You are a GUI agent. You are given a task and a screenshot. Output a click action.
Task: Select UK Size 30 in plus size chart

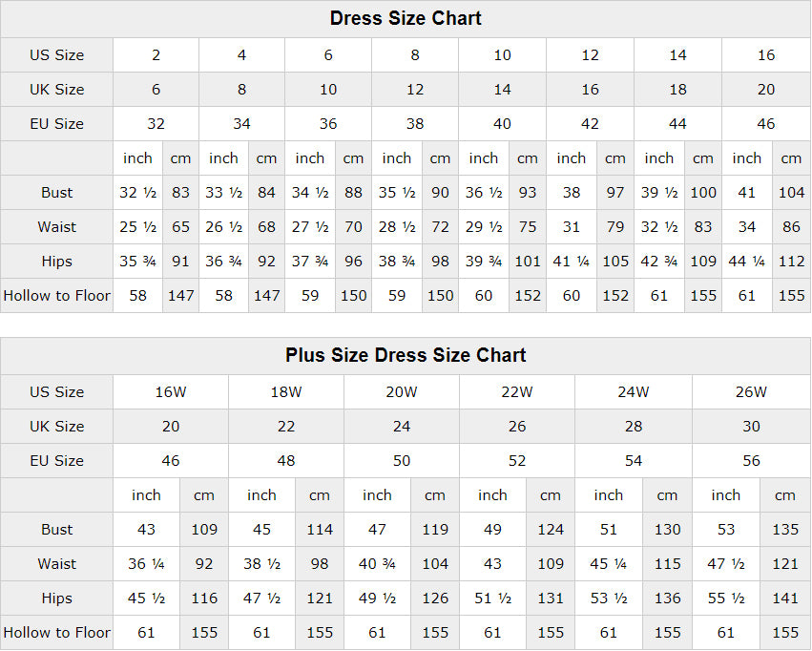(751, 427)
